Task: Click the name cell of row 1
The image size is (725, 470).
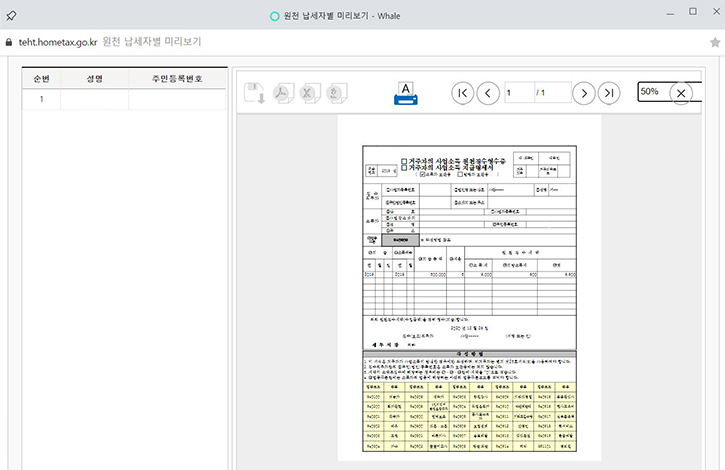Action: point(94,99)
